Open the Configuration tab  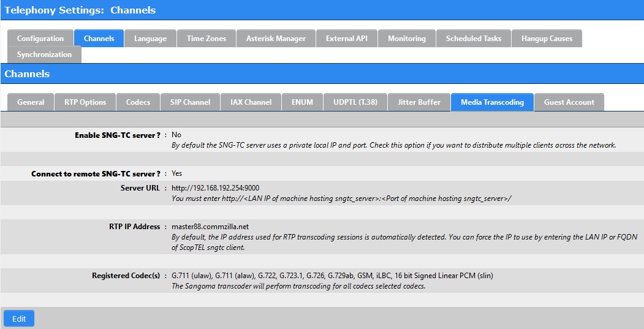(40, 39)
